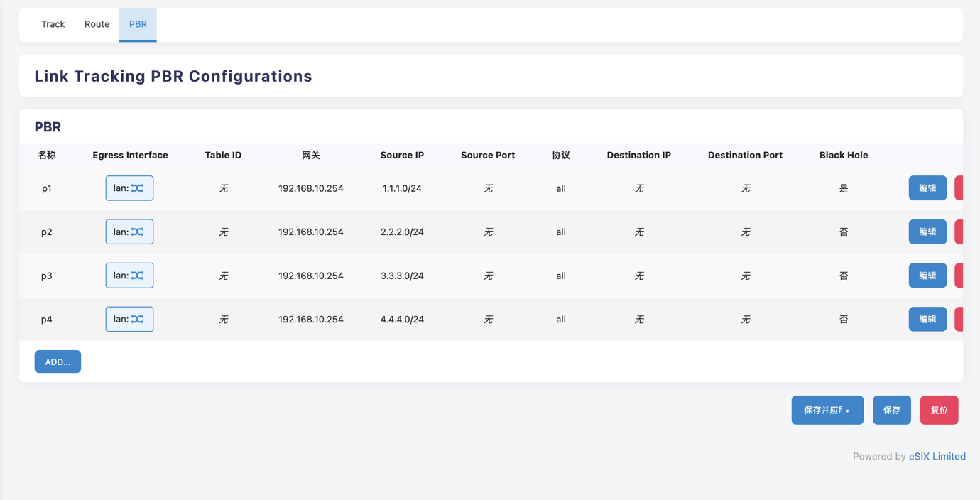The width and height of the screenshot is (980, 500).
Task: Expand the save and apply dropdown arrow
Action: click(848, 411)
